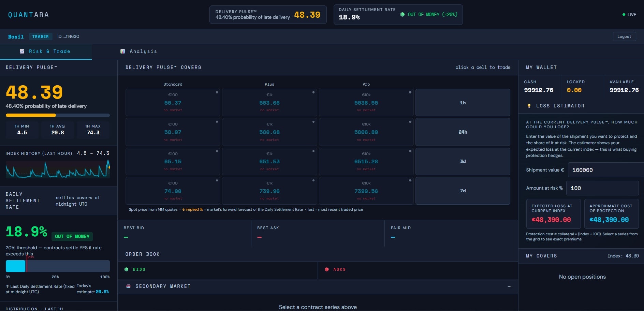Viewport: 644px width, 311px height.
Task: Click the 1H AVG 20.8 stat box
Action: point(58,130)
